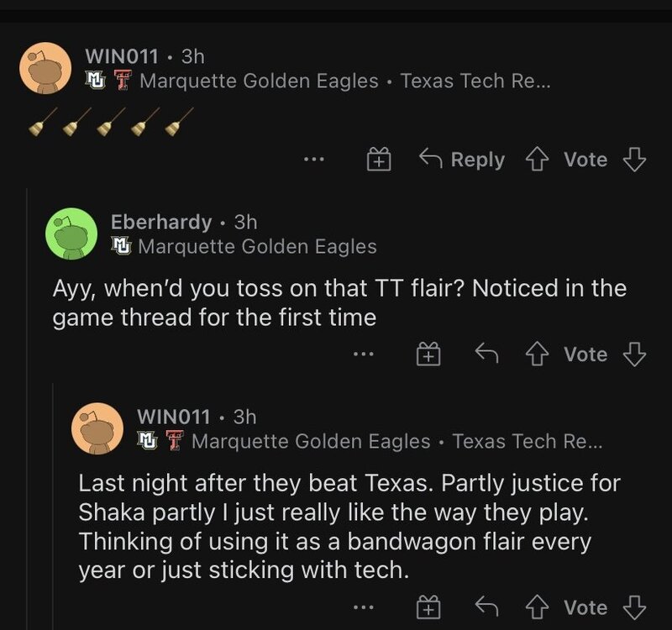Open Eberhardy's user profile link
The height and width of the screenshot is (630, 672).
point(161,222)
